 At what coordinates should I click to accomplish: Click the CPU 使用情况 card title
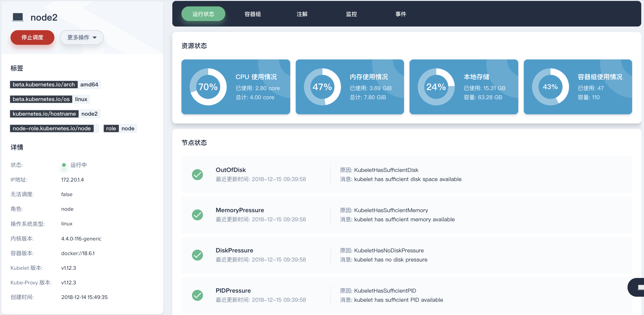[x=256, y=77]
